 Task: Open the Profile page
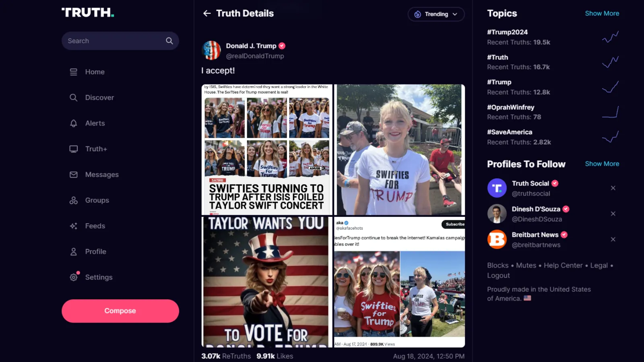96,252
